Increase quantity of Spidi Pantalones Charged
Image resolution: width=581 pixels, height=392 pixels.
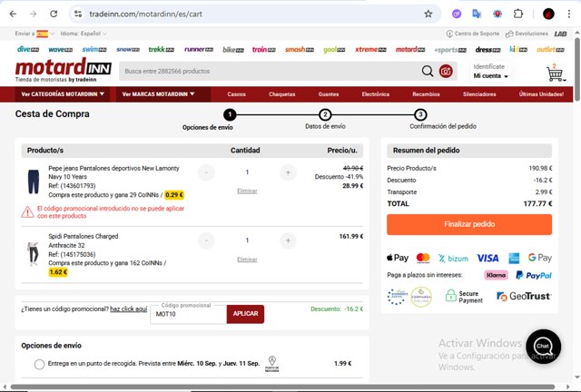288,240
